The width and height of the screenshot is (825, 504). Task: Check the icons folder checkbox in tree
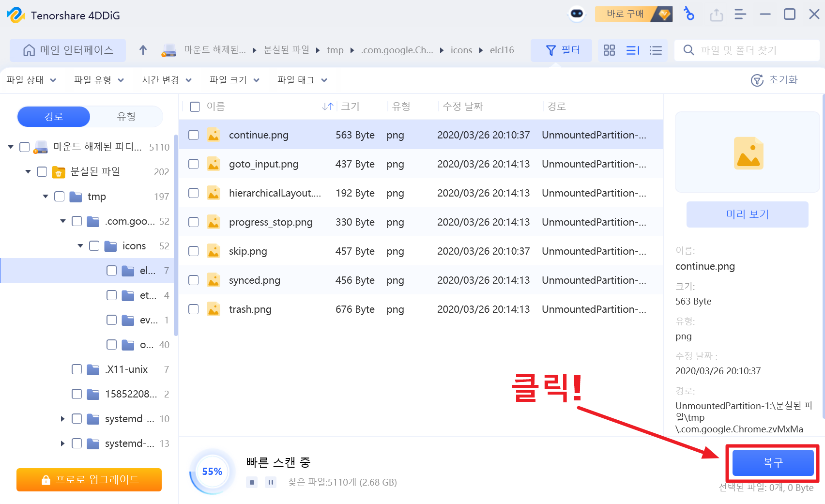[x=94, y=246]
